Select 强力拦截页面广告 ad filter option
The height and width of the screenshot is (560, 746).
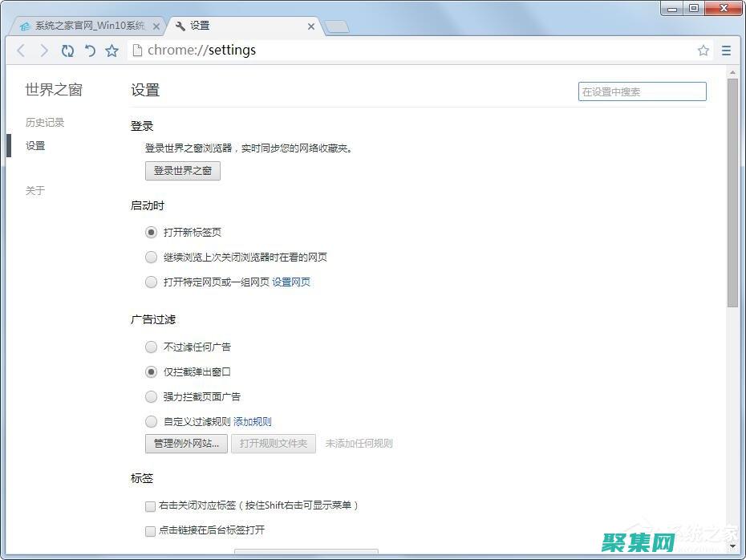tap(151, 396)
